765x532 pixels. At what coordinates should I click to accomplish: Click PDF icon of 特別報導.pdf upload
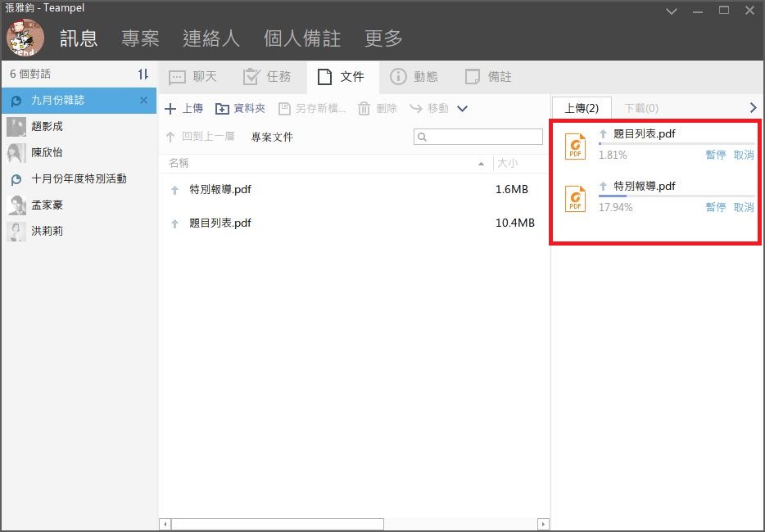[x=576, y=198]
